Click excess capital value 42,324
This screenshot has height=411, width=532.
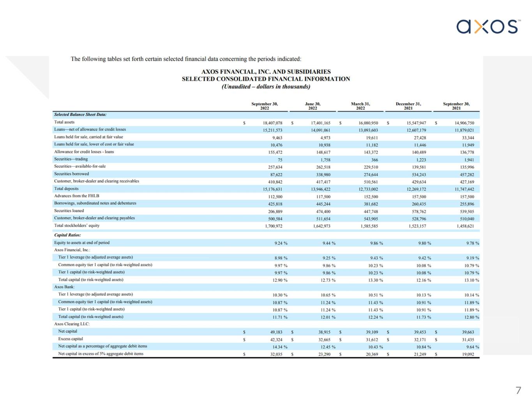[276, 340]
